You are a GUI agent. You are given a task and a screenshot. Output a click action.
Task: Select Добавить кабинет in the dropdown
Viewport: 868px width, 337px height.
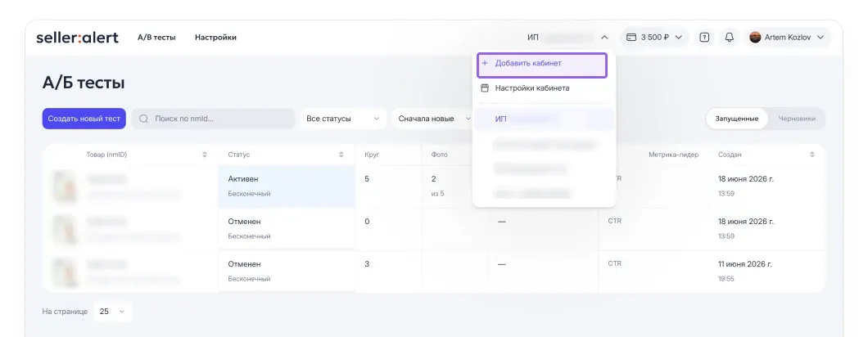coord(542,65)
